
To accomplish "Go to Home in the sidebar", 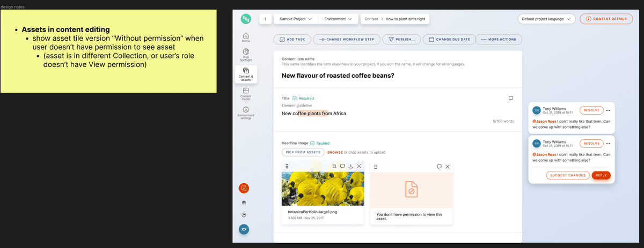I will 246,37.
